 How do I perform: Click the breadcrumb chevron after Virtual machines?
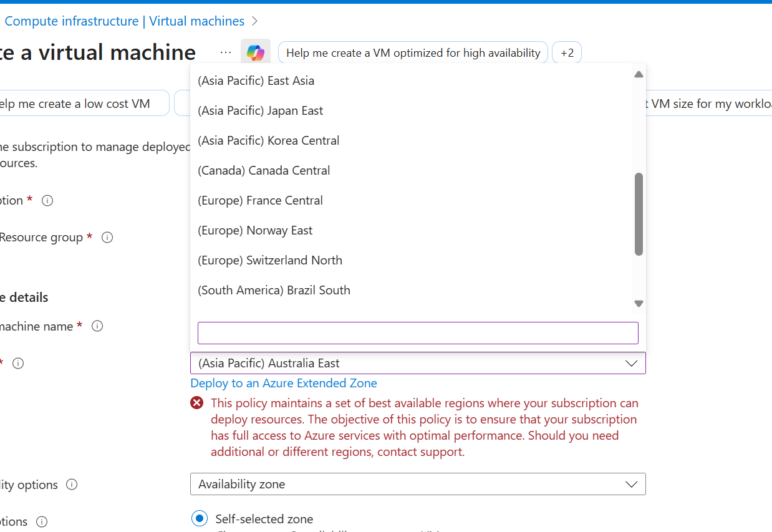[254, 21]
